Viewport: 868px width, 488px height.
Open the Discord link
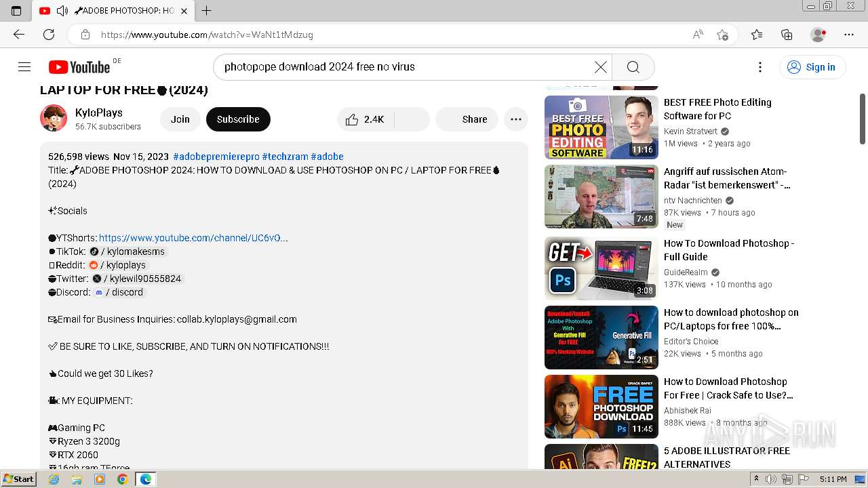(x=119, y=292)
